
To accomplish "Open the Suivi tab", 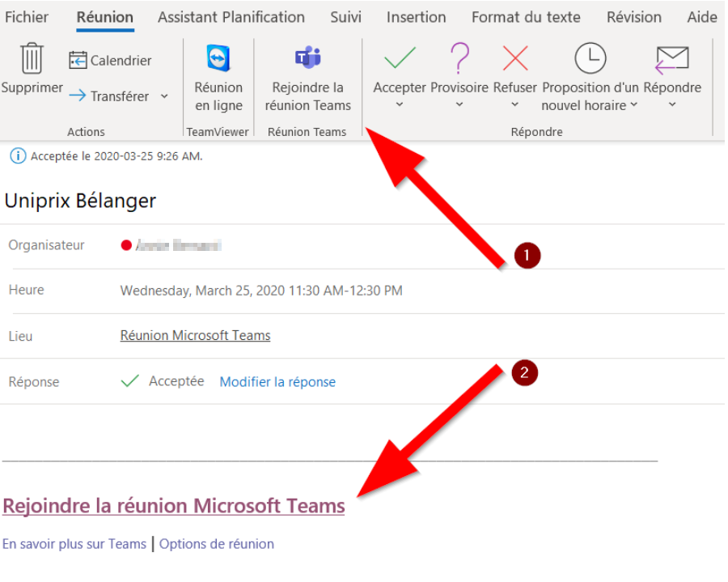I will coord(346,17).
